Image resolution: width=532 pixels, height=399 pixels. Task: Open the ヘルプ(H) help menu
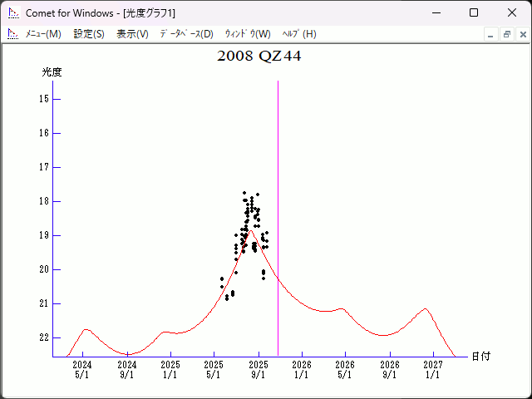click(x=299, y=34)
